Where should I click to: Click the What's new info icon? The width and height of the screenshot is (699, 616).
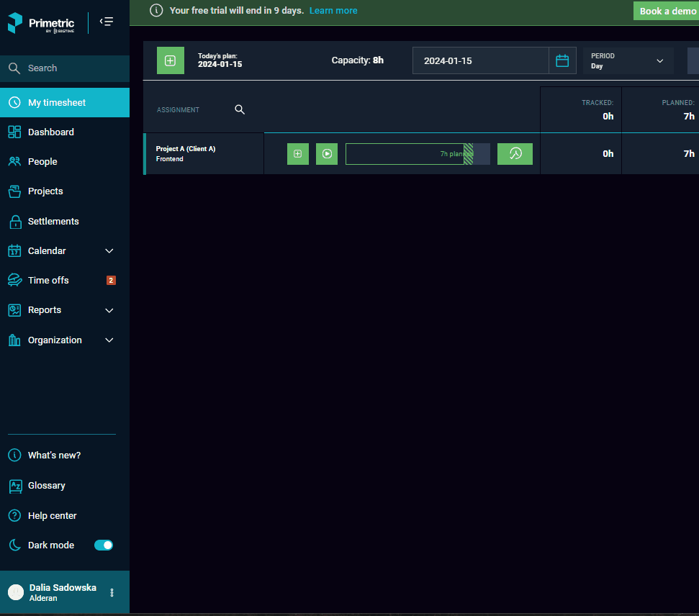coord(14,455)
